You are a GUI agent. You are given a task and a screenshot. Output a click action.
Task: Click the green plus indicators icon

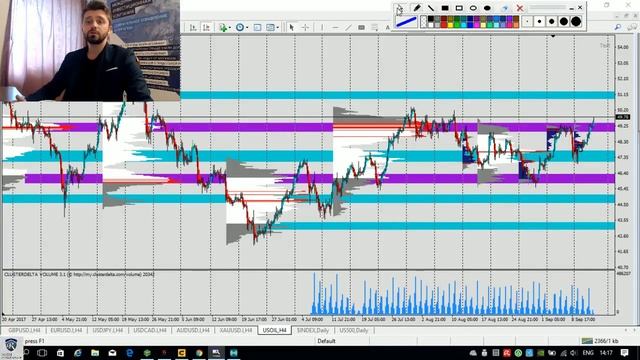pos(222,27)
